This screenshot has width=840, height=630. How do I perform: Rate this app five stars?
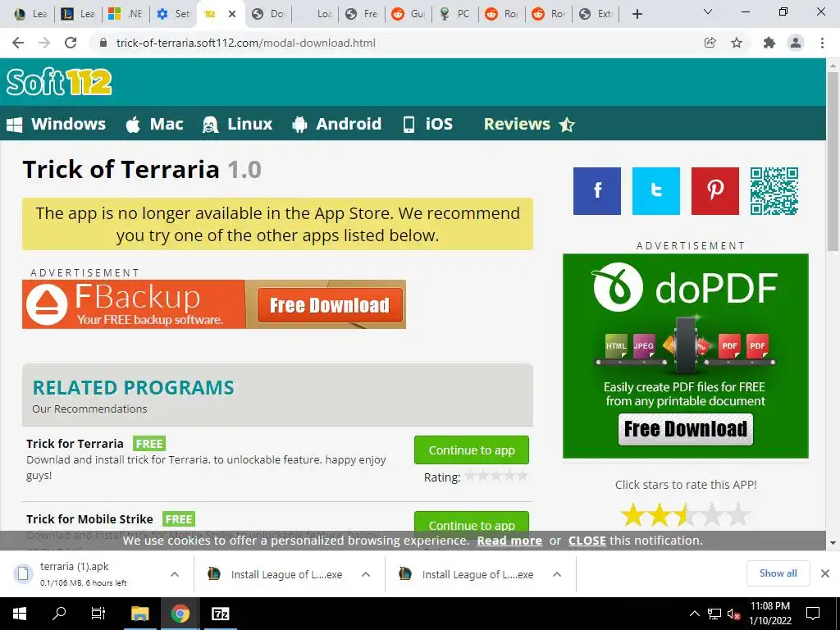pos(738,515)
